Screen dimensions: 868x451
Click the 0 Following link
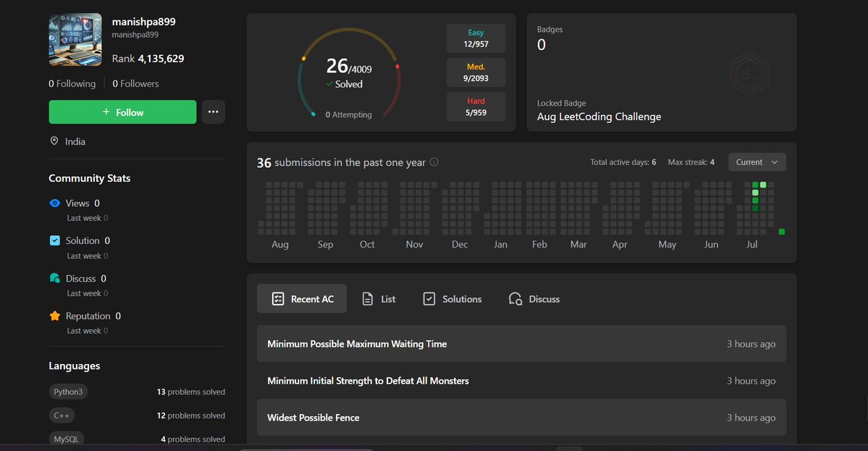pos(72,83)
